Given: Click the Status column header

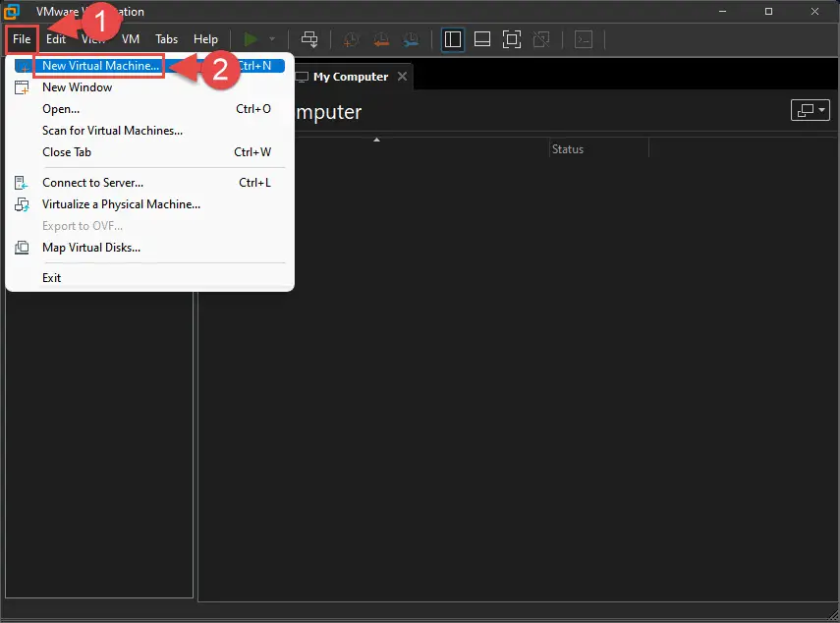Looking at the screenshot, I should [600, 149].
